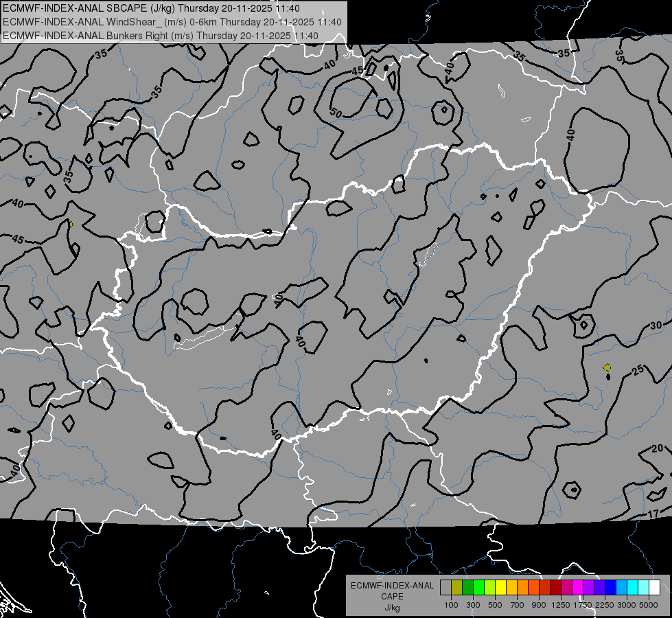Click the 20 contour label

657,448
